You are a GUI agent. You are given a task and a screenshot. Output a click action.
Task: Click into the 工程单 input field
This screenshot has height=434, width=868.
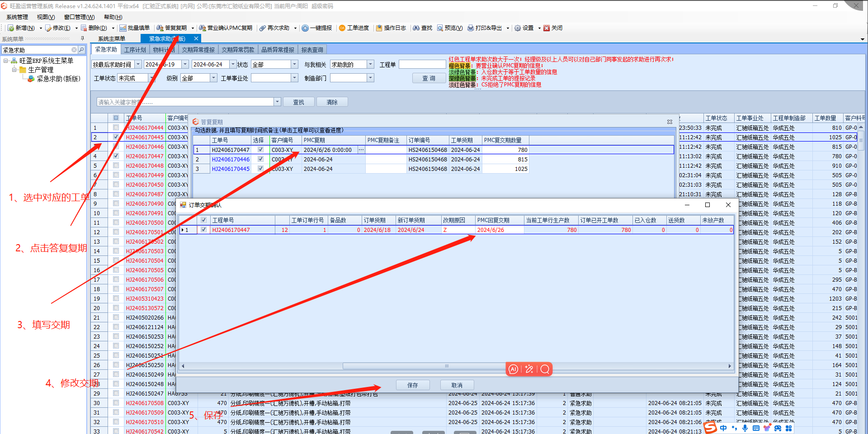click(x=422, y=65)
